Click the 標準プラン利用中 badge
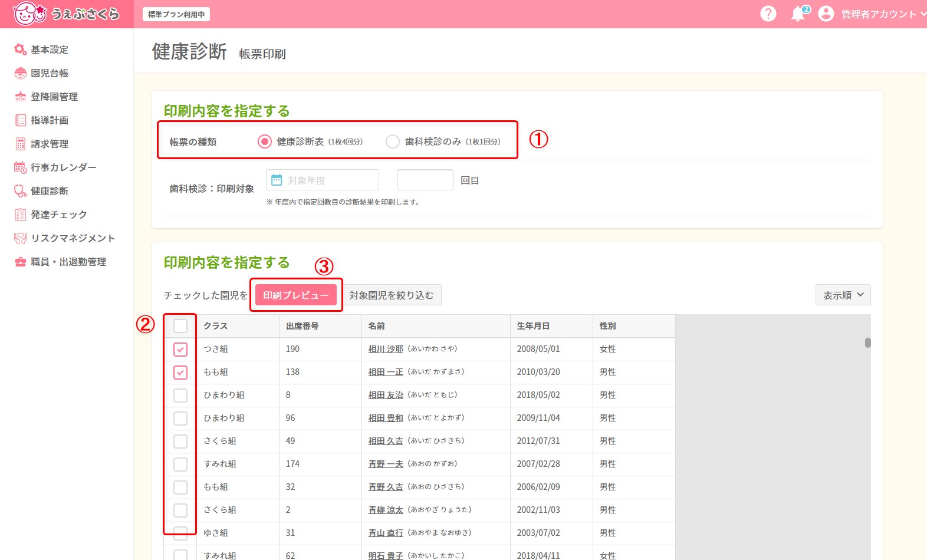Viewport: 927px width, 560px height. point(176,14)
